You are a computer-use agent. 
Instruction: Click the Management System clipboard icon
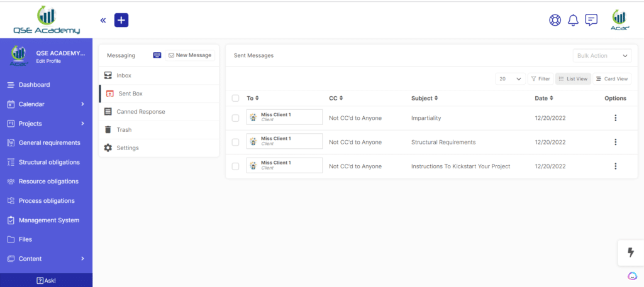pyautogui.click(x=11, y=220)
